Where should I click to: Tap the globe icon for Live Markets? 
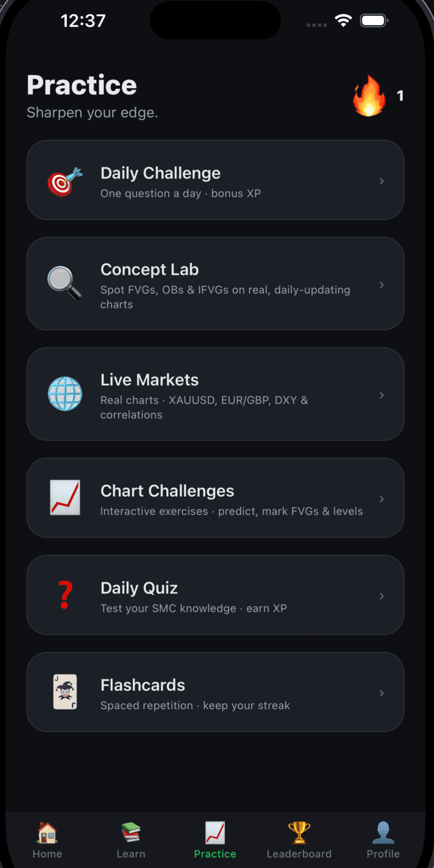(65, 394)
